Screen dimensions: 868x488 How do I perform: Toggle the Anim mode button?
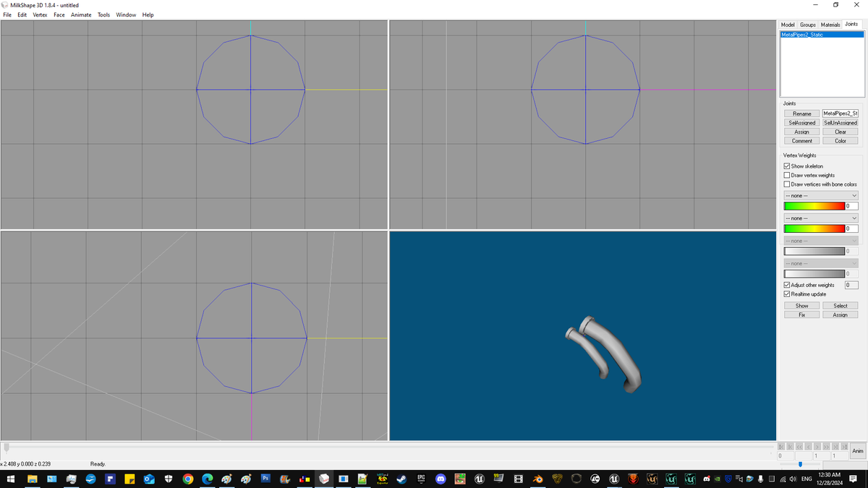[858, 450]
